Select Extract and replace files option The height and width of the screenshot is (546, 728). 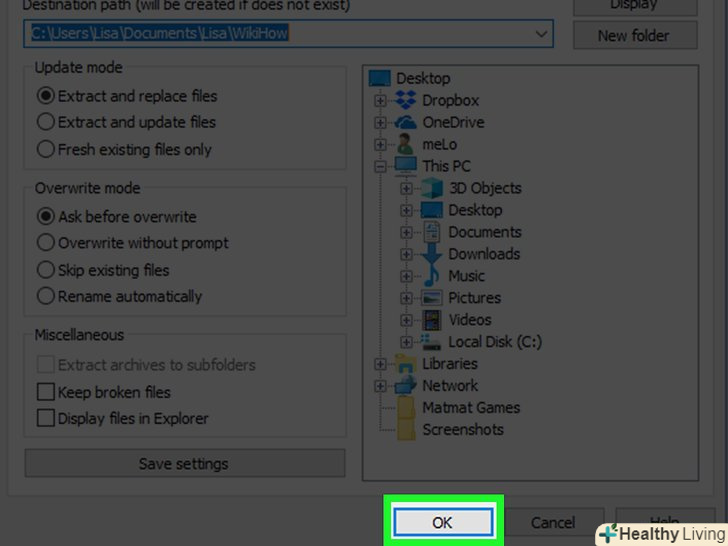tap(46, 96)
